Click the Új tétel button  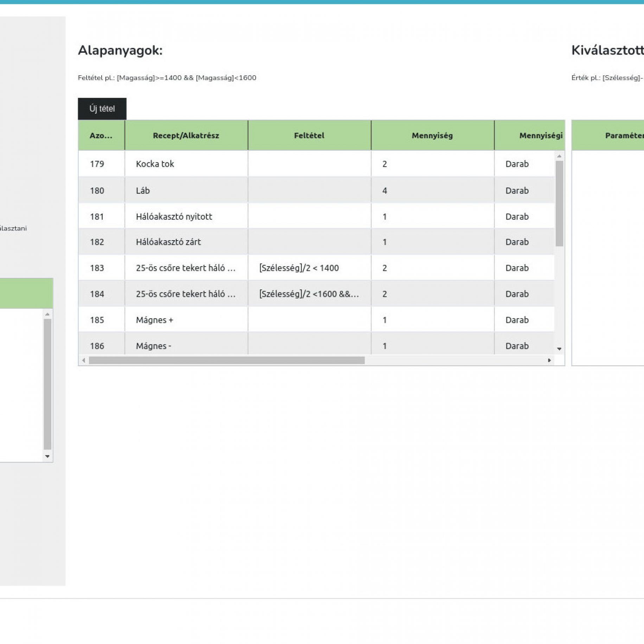102,109
